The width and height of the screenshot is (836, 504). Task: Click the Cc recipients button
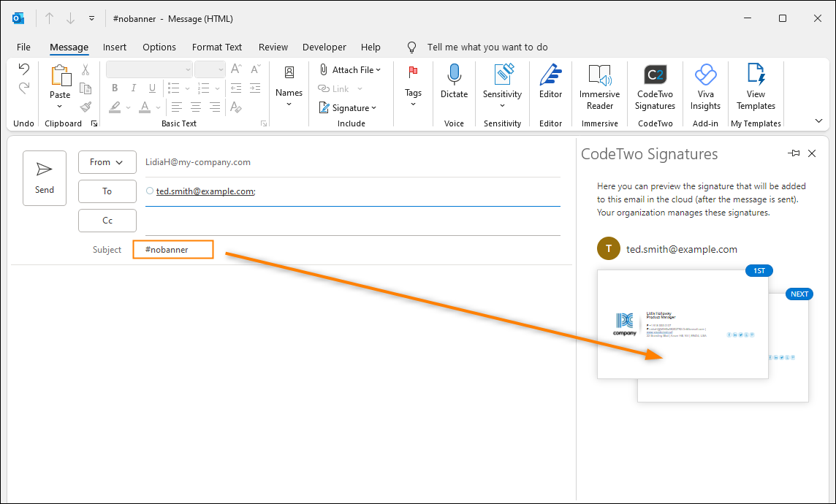[x=107, y=221]
